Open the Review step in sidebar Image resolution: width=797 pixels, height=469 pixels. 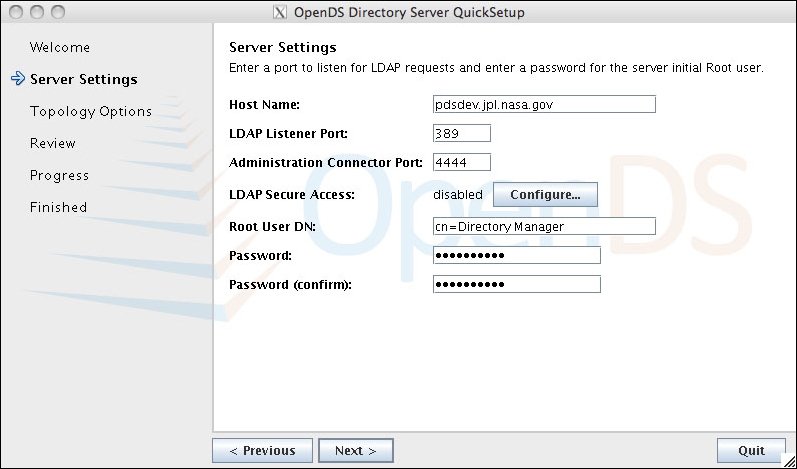point(53,143)
